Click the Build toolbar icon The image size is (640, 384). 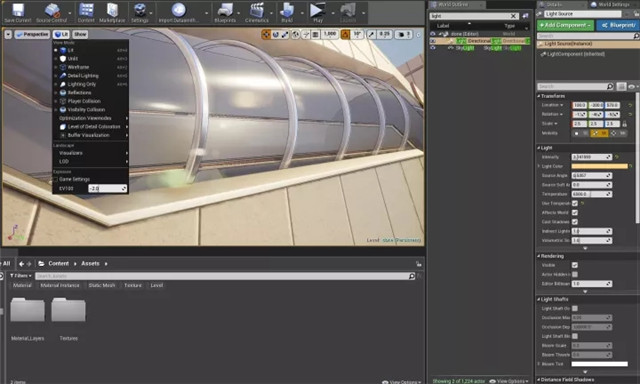point(287,12)
